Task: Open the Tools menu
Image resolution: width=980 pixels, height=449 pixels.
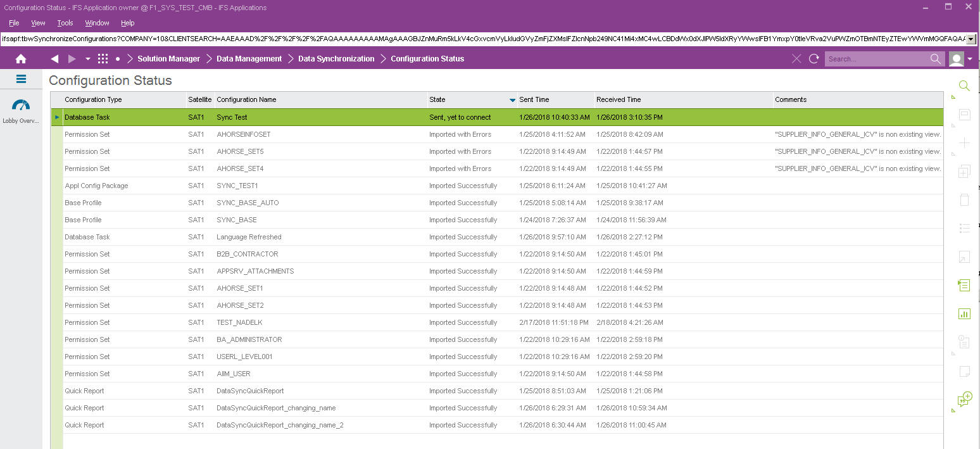Action: [65, 23]
